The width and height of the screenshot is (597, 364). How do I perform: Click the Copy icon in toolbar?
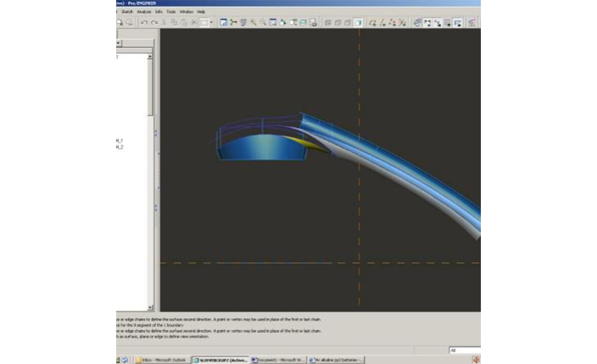[174, 23]
